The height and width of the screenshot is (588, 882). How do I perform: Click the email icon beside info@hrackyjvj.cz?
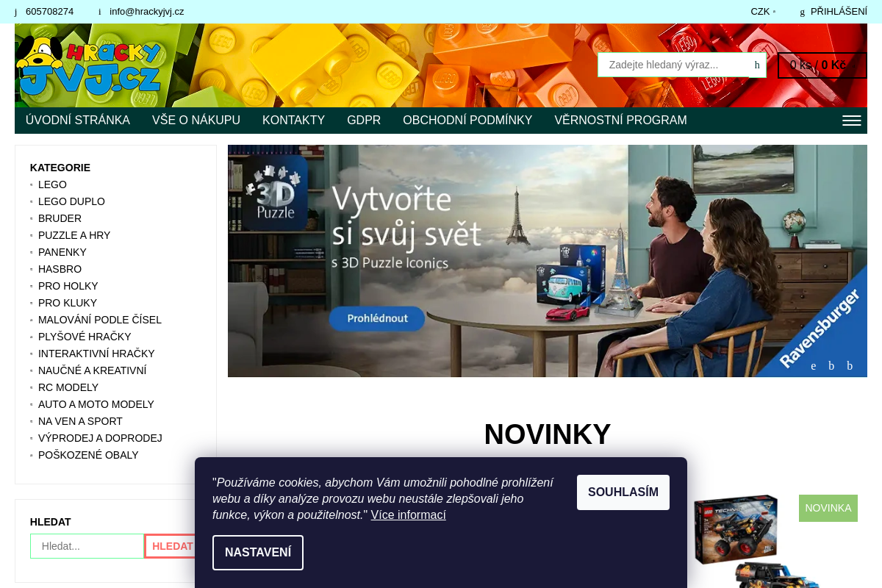click(x=99, y=12)
